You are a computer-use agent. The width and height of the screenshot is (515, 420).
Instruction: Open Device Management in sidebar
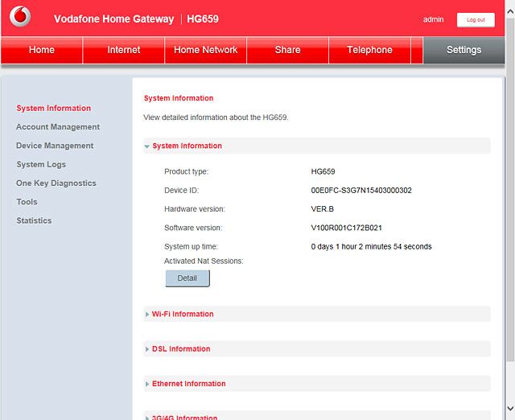55,146
